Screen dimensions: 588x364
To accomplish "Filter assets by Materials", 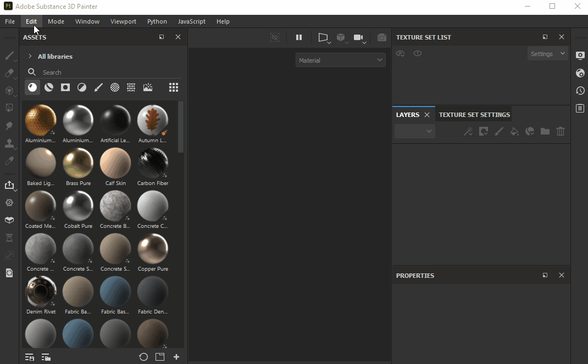I will [x=32, y=87].
